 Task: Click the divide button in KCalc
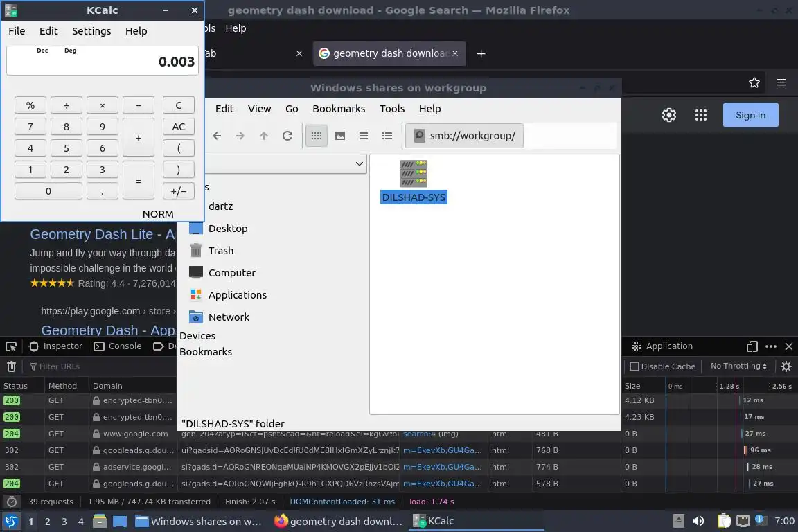point(66,105)
